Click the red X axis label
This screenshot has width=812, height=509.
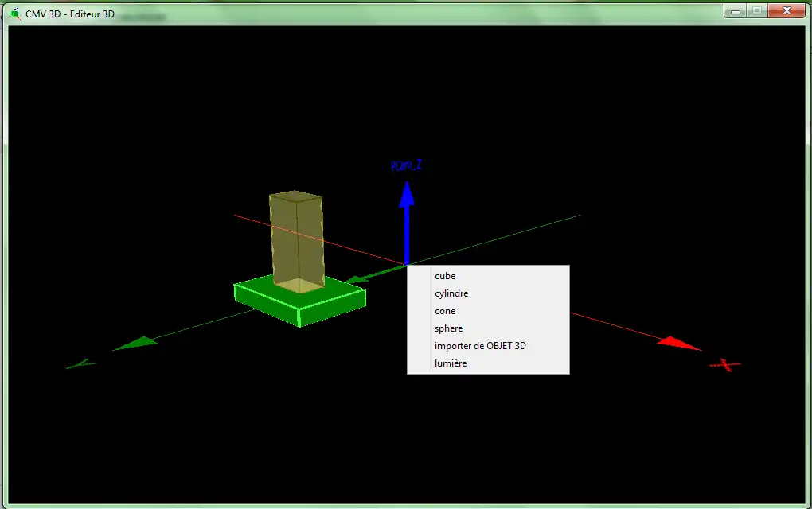725,365
